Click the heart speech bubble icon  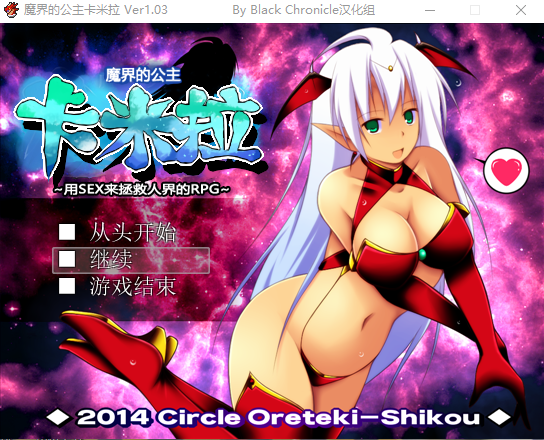[505, 170]
